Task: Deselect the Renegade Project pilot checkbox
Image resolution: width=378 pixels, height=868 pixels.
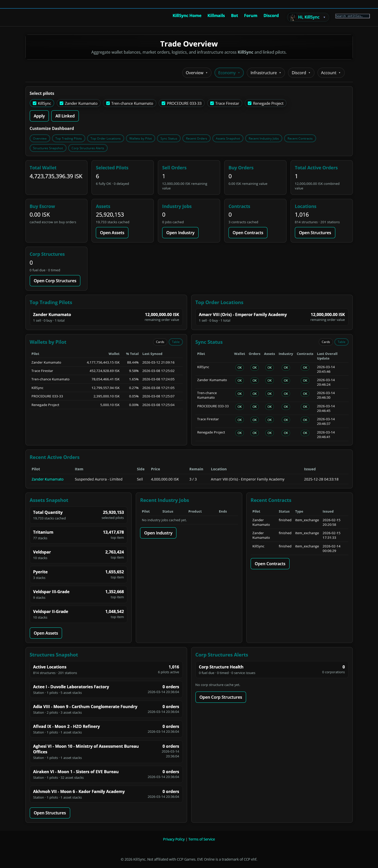Action: point(250,103)
